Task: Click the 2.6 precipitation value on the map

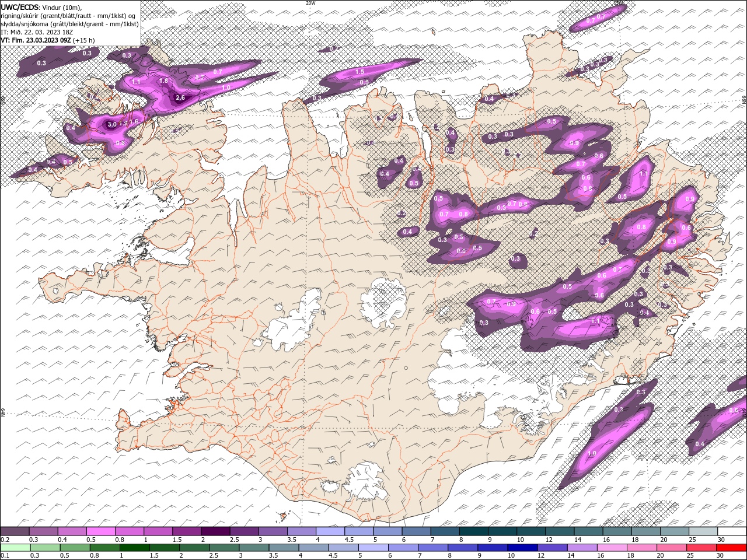Action: click(180, 98)
